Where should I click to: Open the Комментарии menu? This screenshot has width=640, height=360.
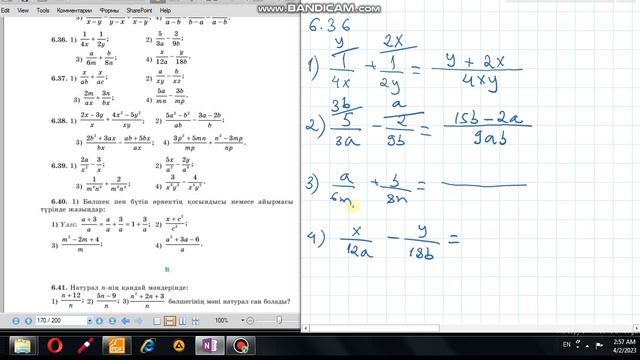click(x=74, y=10)
